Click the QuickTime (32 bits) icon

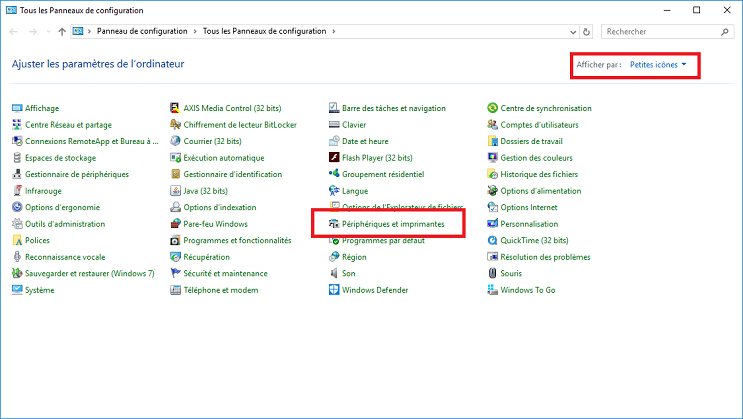493,240
